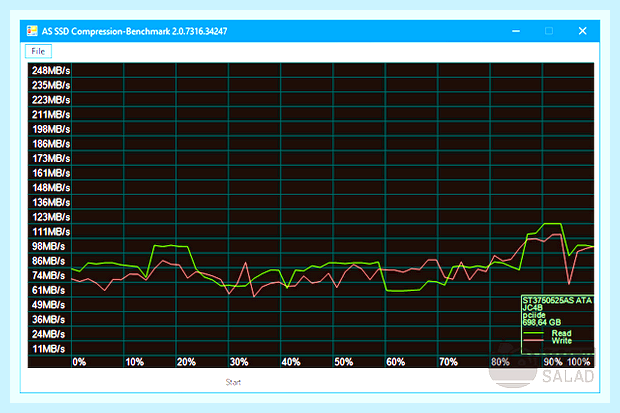Maximize the Compression-Benchmark window

[x=549, y=31]
